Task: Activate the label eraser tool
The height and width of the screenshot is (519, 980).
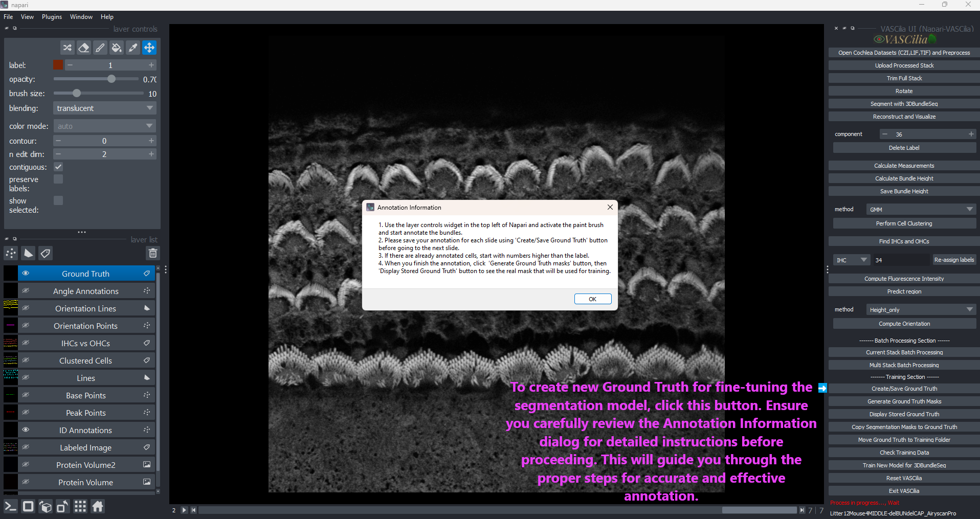Action: [x=84, y=48]
